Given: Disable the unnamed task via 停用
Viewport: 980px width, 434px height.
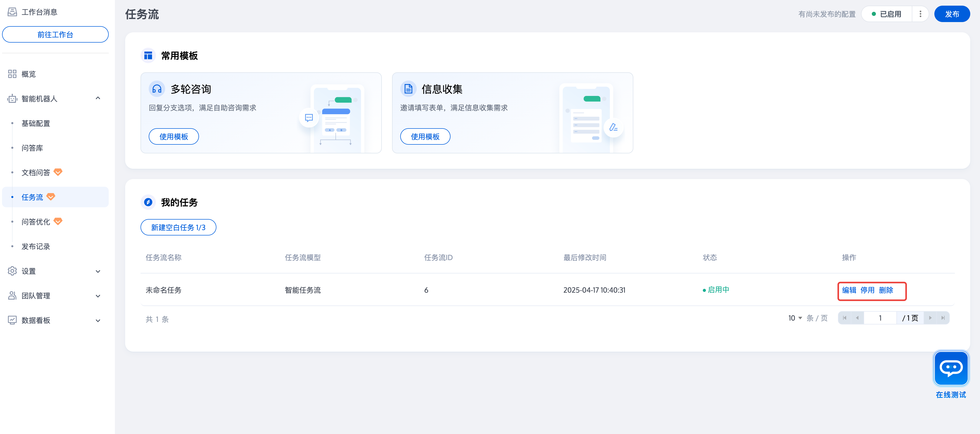Looking at the screenshot, I should tap(867, 290).
